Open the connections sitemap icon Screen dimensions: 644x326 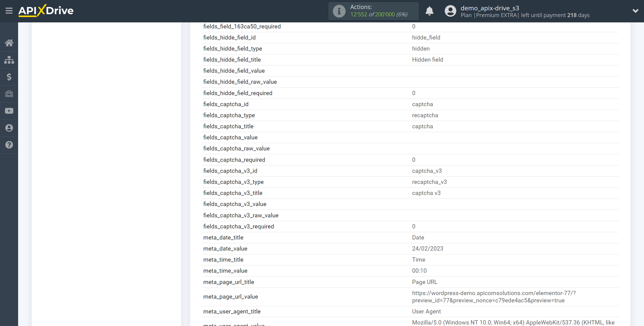click(9, 60)
